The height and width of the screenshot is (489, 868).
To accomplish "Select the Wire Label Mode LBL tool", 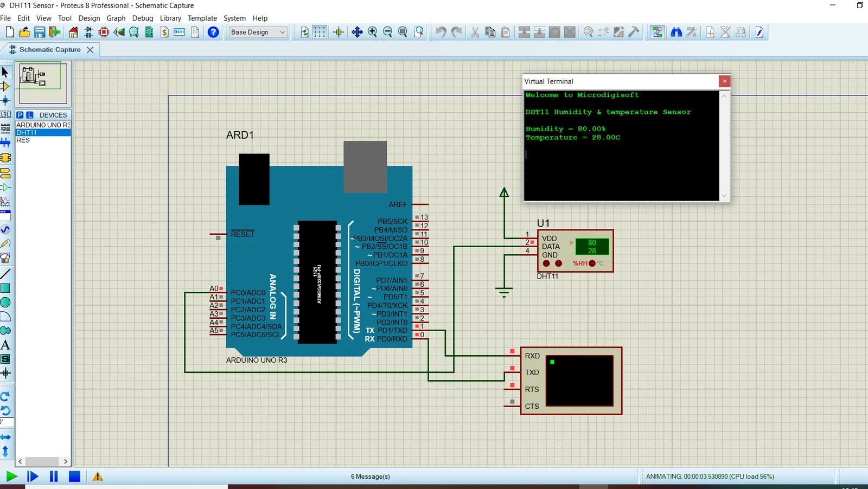I will click(5, 114).
